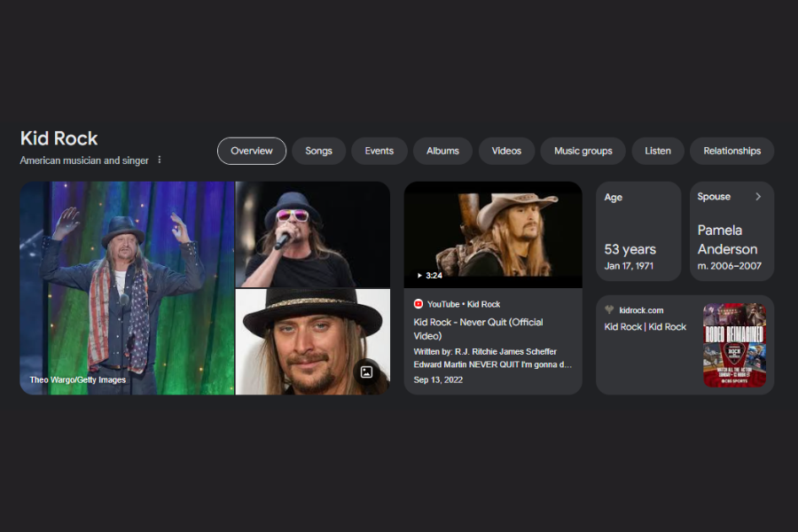The width and height of the screenshot is (798, 532).
Task: Open the large stage photo with American flag scarf
Action: click(127, 288)
